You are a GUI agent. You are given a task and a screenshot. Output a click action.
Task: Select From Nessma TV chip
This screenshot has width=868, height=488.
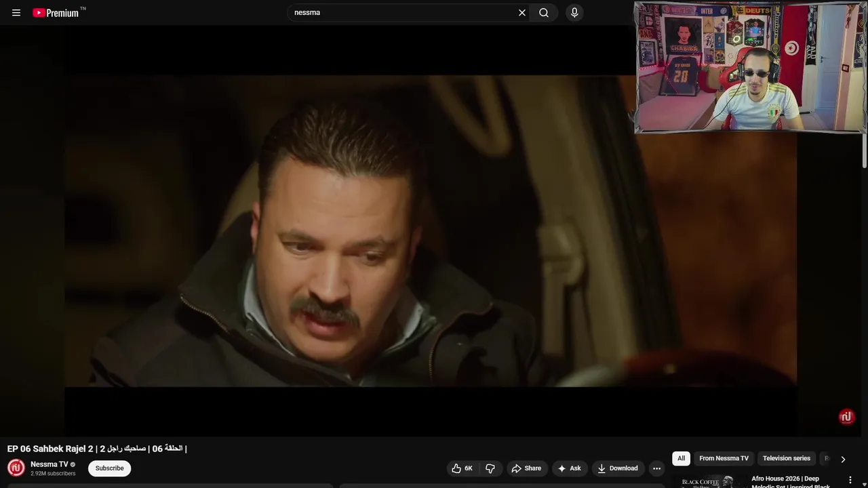tap(724, 458)
